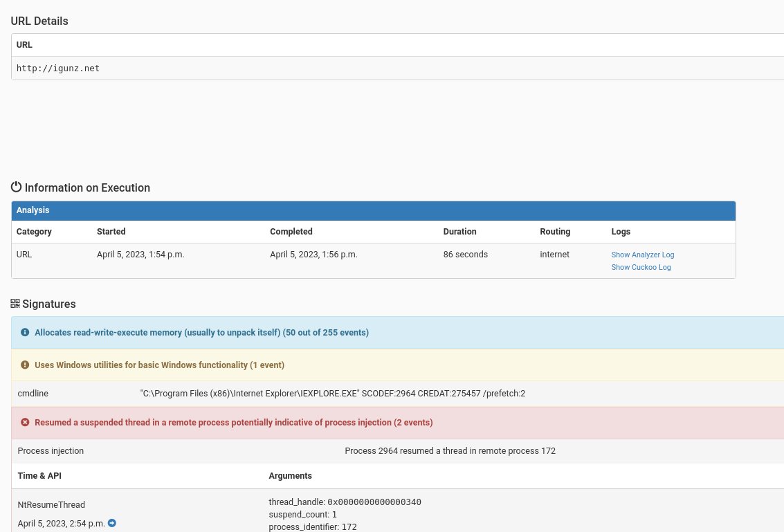Screen dimensions: 784x532
Task: Click the power icon beside Information on Execution
Action: coord(16,187)
